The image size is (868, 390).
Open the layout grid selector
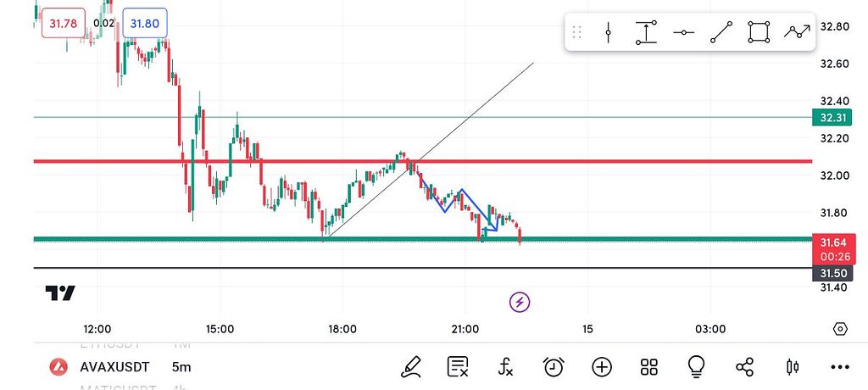649,367
